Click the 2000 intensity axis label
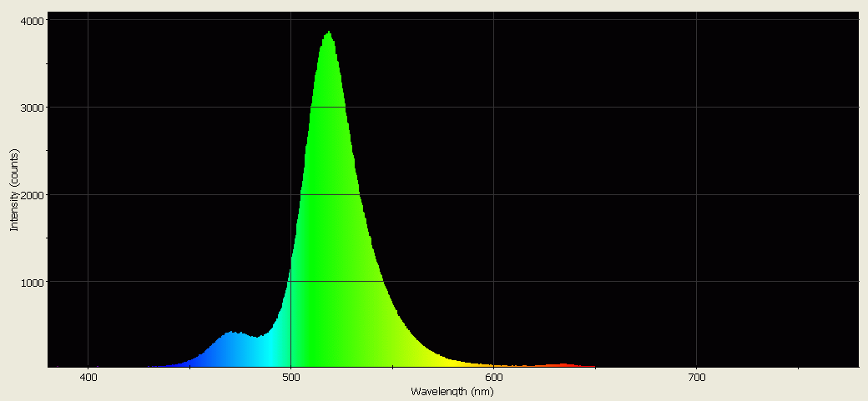The image size is (868, 401). click(x=33, y=195)
